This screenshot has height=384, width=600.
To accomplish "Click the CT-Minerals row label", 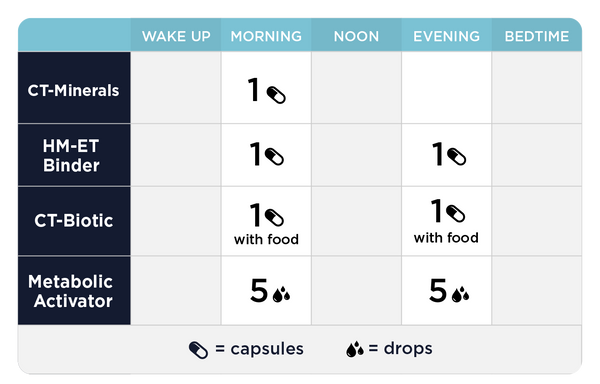I will 73,91.
